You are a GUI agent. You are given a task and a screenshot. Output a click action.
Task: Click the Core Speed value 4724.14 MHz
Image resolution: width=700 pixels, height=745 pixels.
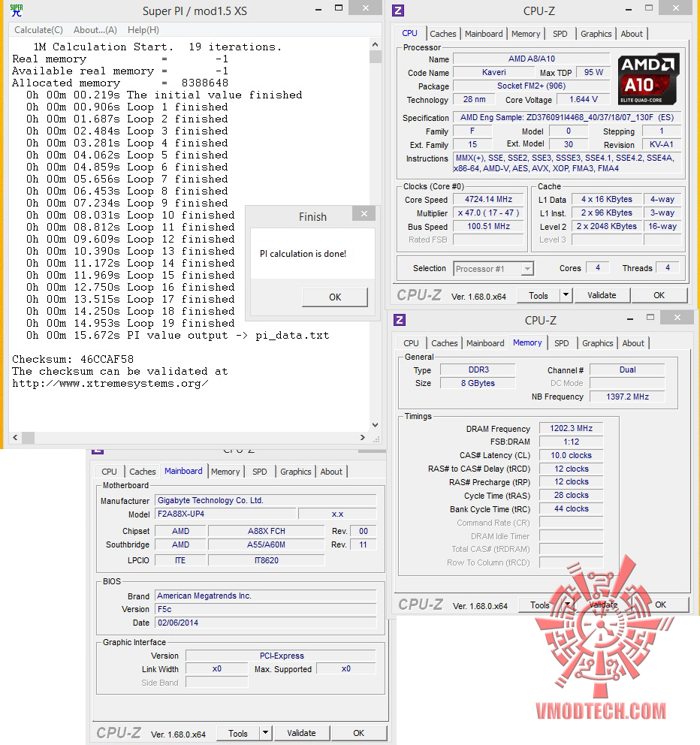[488, 199]
